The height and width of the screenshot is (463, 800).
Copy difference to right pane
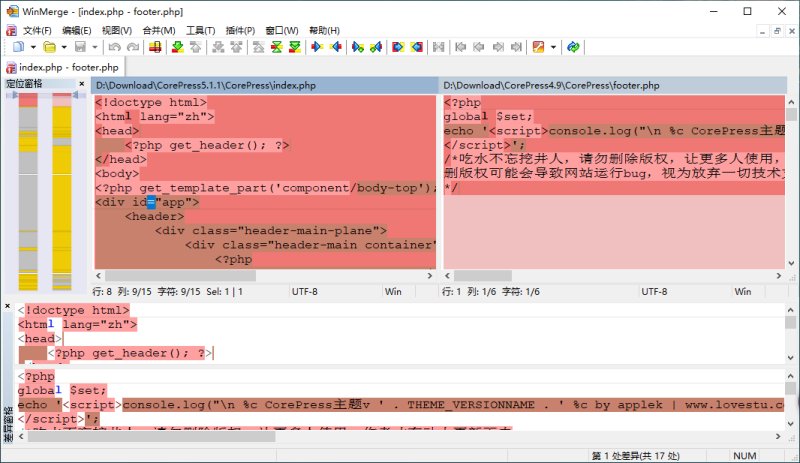[317, 47]
